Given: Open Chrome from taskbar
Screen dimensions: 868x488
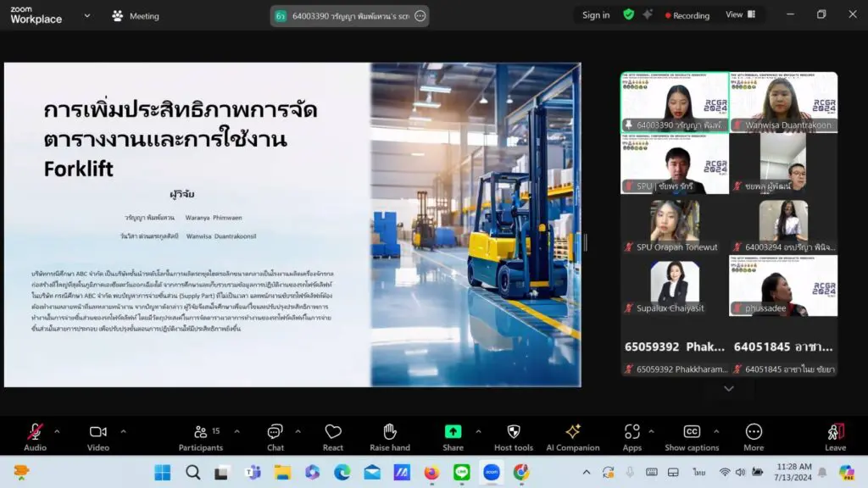Looking at the screenshot, I should tap(521, 473).
